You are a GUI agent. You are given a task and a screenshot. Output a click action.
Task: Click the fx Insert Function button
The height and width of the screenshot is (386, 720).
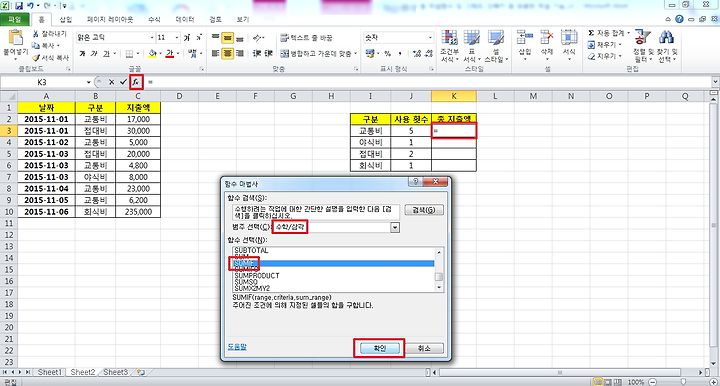pos(136,82)
